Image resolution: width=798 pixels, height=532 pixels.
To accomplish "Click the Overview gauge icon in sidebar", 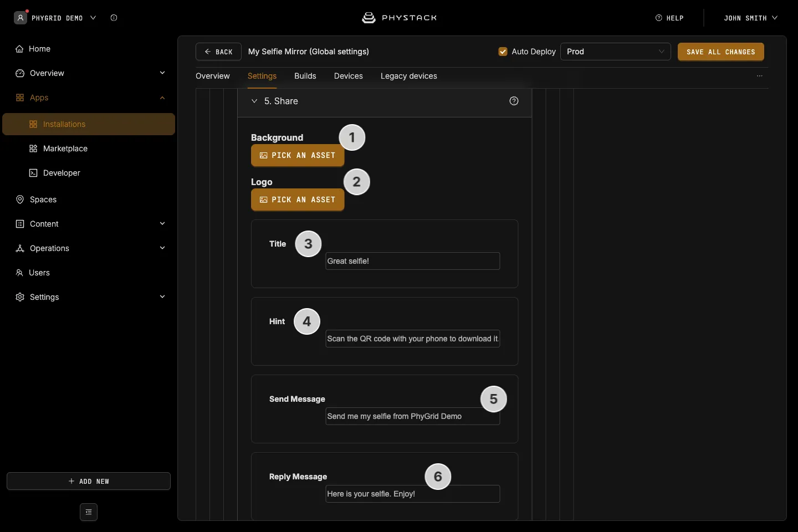I will (x=20, y=73).
